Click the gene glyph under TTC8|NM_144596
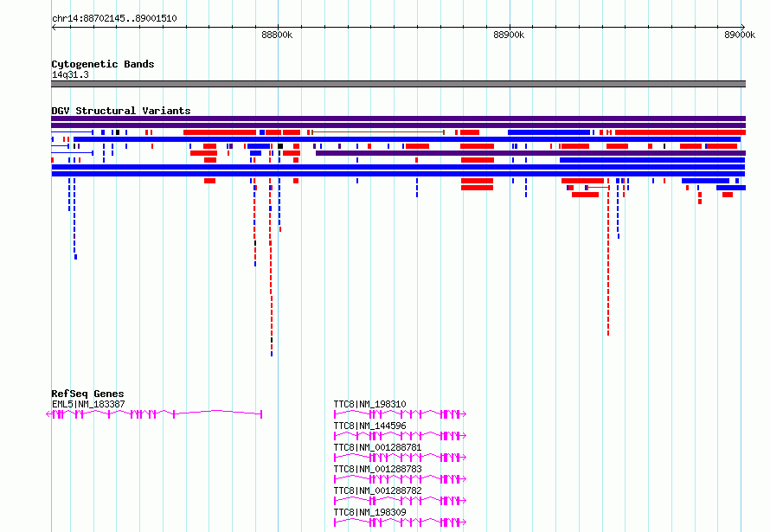The height and width of the screenshot is (532, 770). [400, 436]
